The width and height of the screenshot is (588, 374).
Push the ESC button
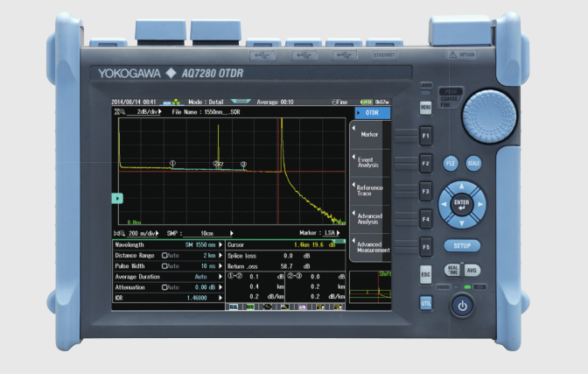pyautogui.click(x=425, y=274)
